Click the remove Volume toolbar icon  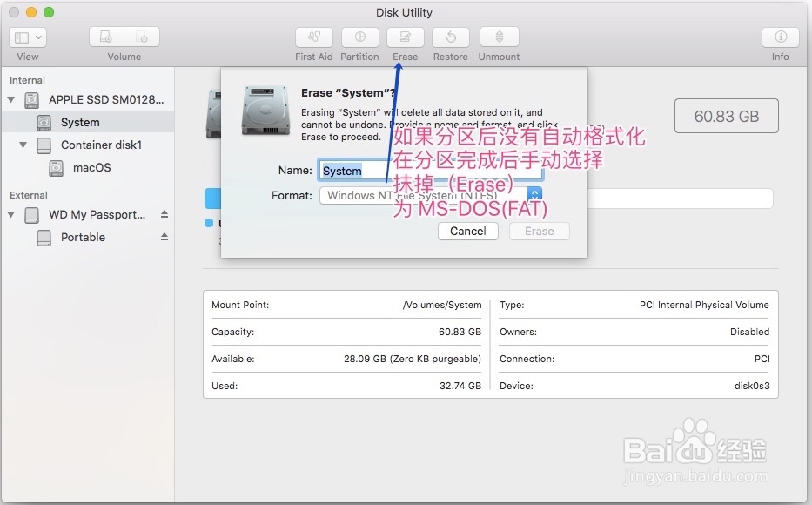pos(141,37)
